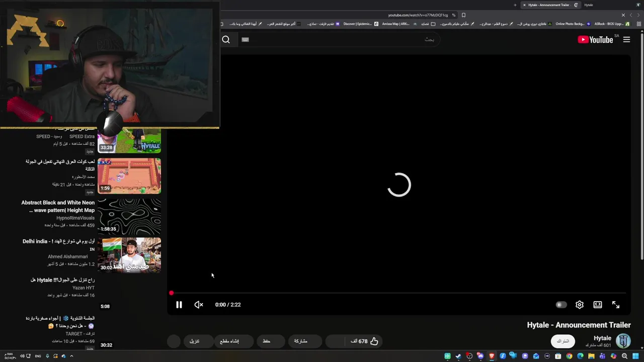
Task: Open the 1:59 game video thumbnail
Action: pyautogui.click(x=129, y=176)
